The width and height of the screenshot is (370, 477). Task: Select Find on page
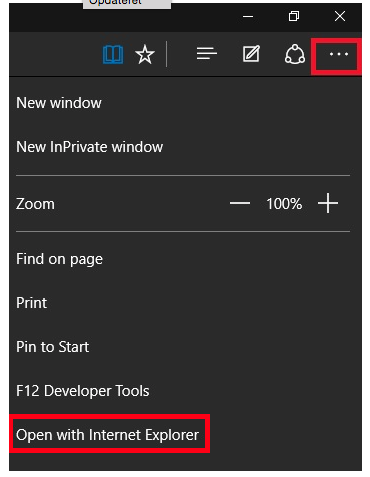click(59, 259)
